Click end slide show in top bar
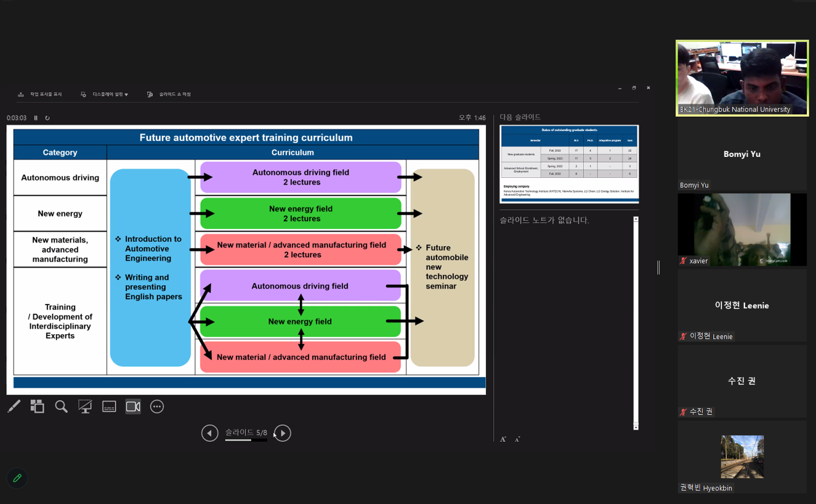The image size is (816, 504). (x=169, y=94)
